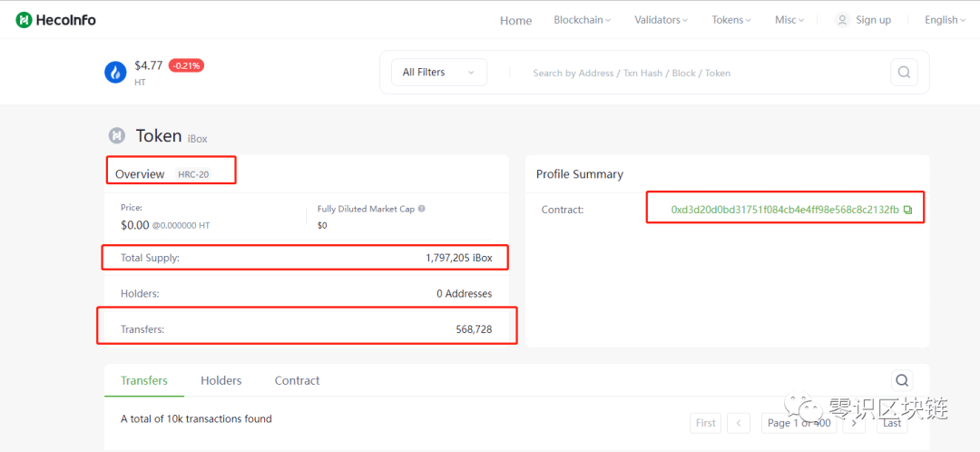Click the magnifier icon in main search bar
980x452 pixels.
point(904,72)
